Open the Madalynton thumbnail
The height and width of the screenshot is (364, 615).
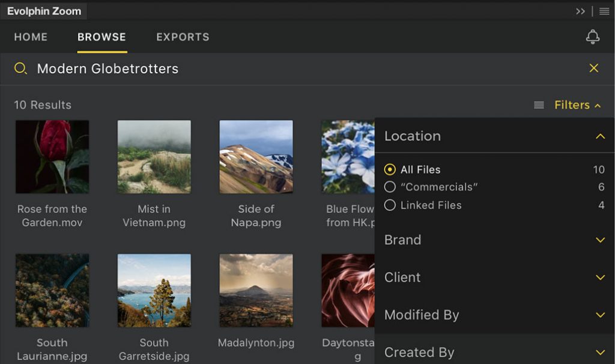pos(256,291)
